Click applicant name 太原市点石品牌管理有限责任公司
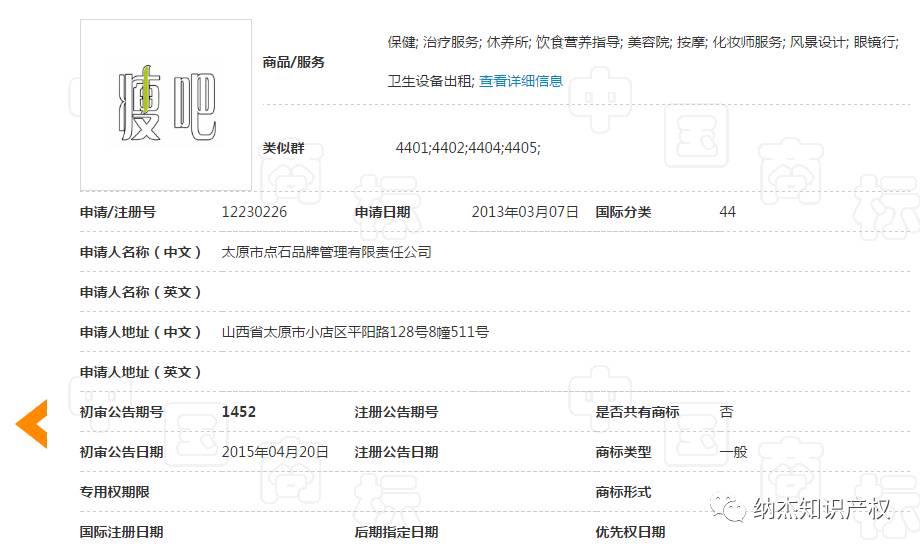The height and width of the screenshot is (549, 920). 326,252
